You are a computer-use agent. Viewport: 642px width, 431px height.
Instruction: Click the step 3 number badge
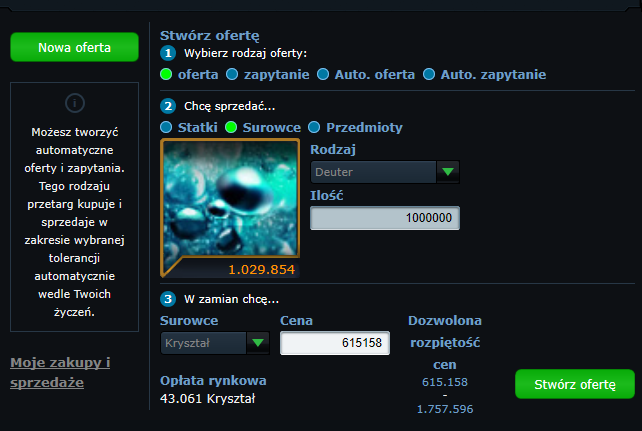[x=168, y=299]
